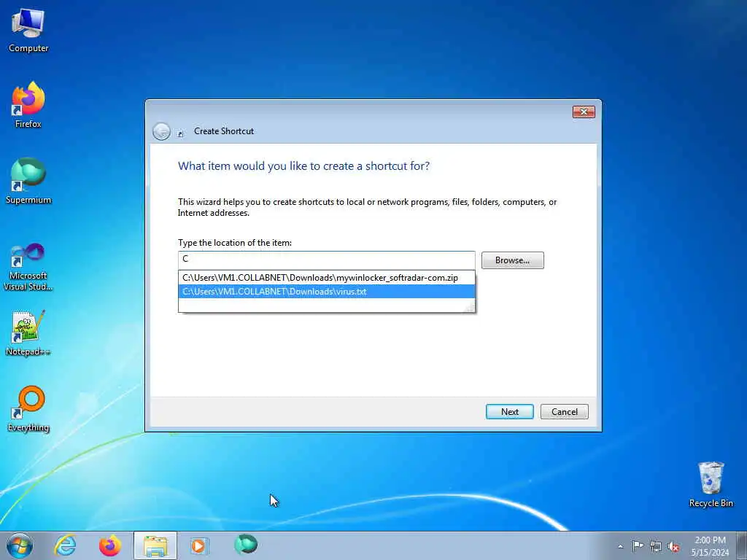The image size is (747, 560).
Task: Click the Cancel button
Action: coord(565,412)
